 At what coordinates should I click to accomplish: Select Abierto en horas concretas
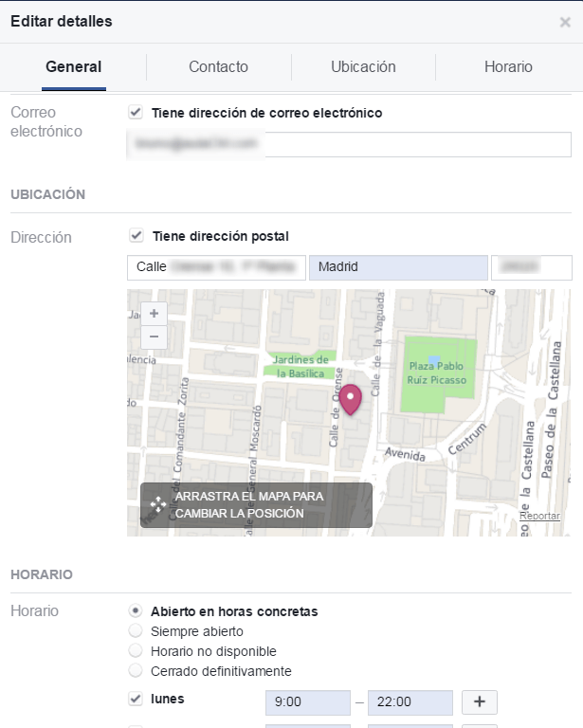click(x=136, y=610)
